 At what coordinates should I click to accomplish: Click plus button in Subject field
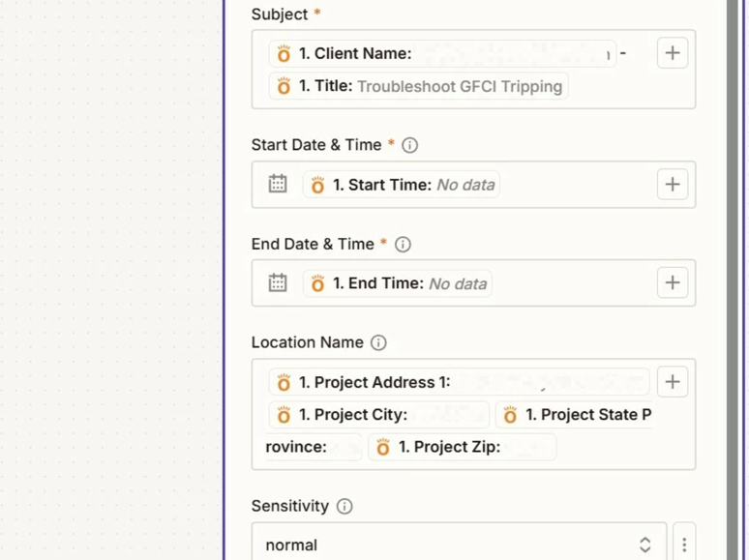click(x=673, y=53)
